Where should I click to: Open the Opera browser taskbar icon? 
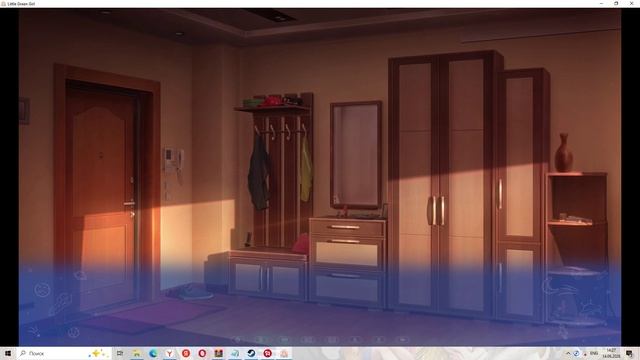coord(202,353)
